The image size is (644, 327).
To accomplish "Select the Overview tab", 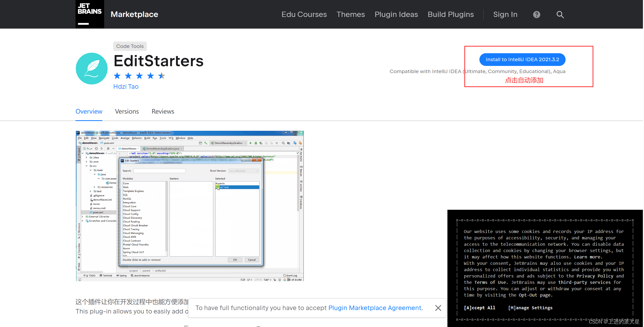I will pos(89,111).
